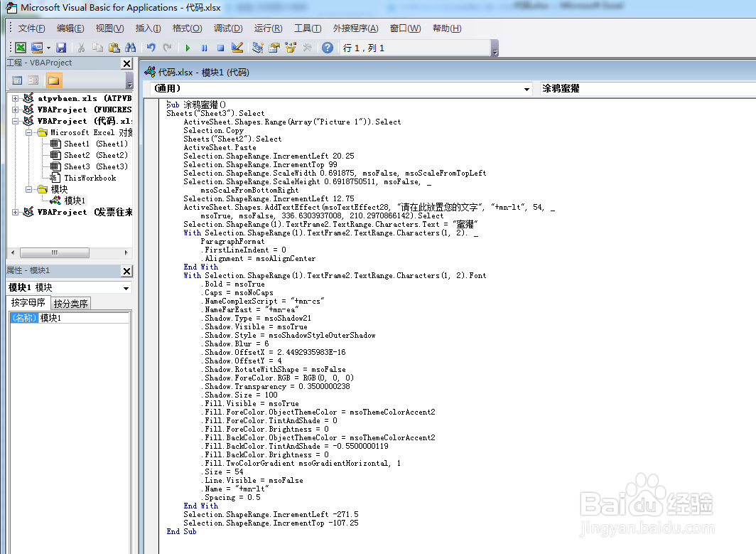Click the Insert UserForm toolbar icon
The image size is (756, 554).
(37, 48)
